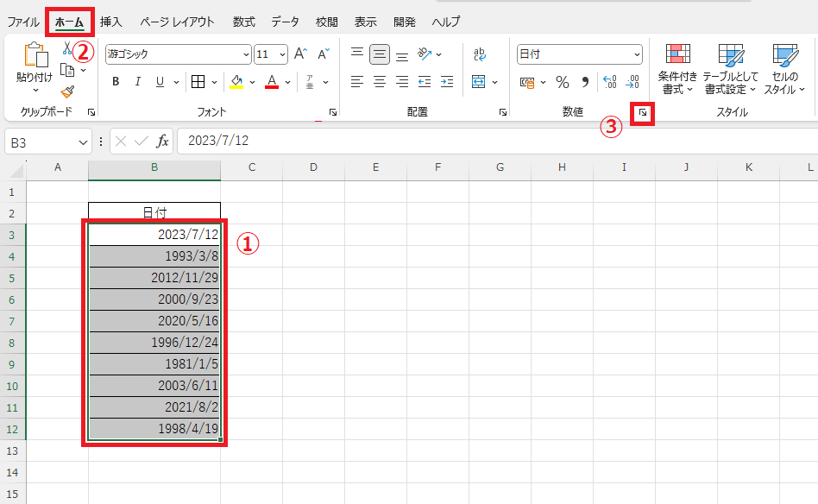Increase decimal places

609,82
